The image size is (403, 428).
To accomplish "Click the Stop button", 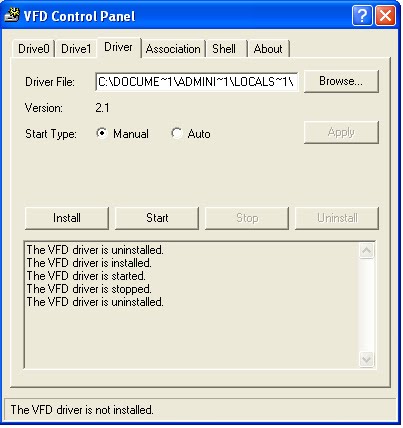I will click(x=247, y=218).
